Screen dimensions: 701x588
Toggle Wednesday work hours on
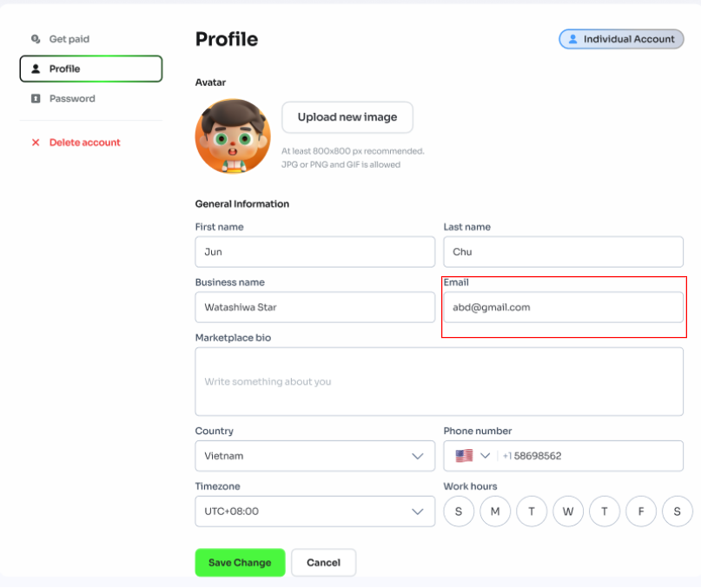coord(568,512)
